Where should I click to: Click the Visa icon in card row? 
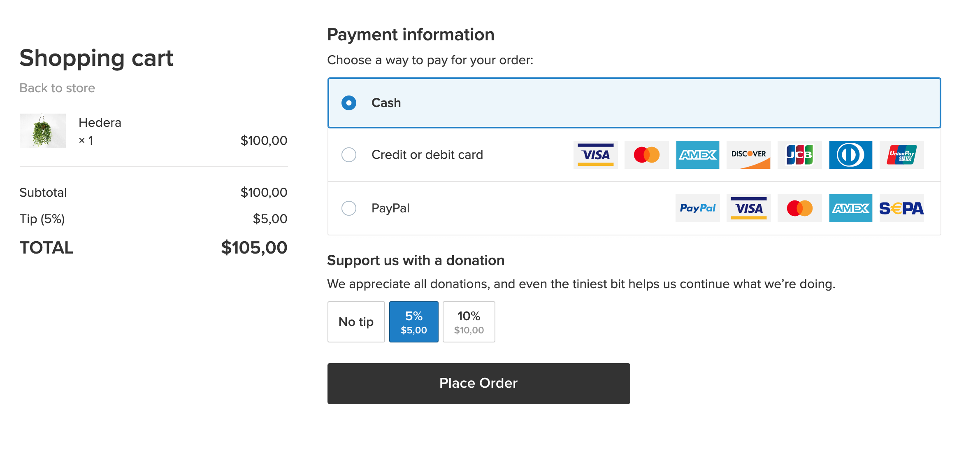coord(595,155)
